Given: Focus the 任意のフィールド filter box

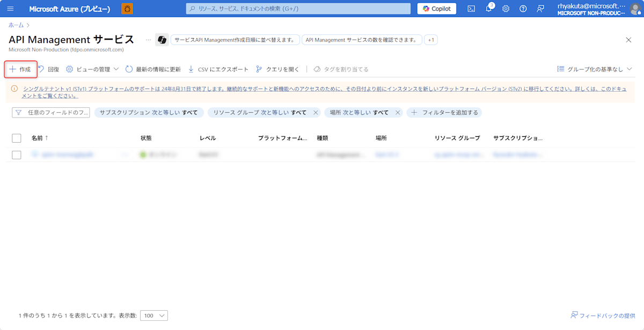Looking at the screenshot, I should pos(51,112).
